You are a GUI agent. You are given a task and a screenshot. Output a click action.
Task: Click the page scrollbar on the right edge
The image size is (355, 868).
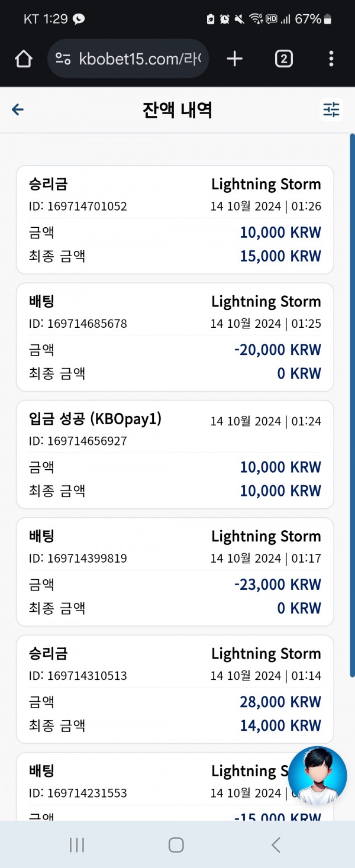[x=352, y=405]
